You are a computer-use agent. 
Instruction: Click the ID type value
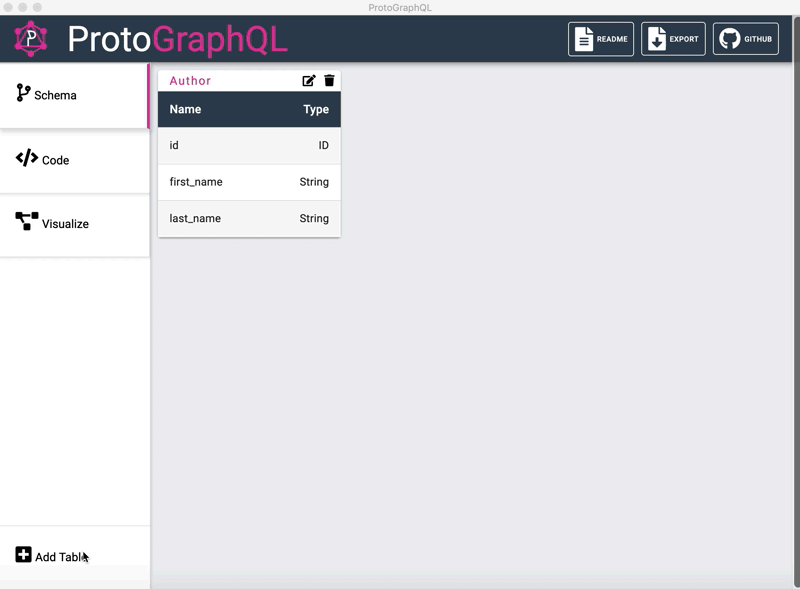(323, 145)
